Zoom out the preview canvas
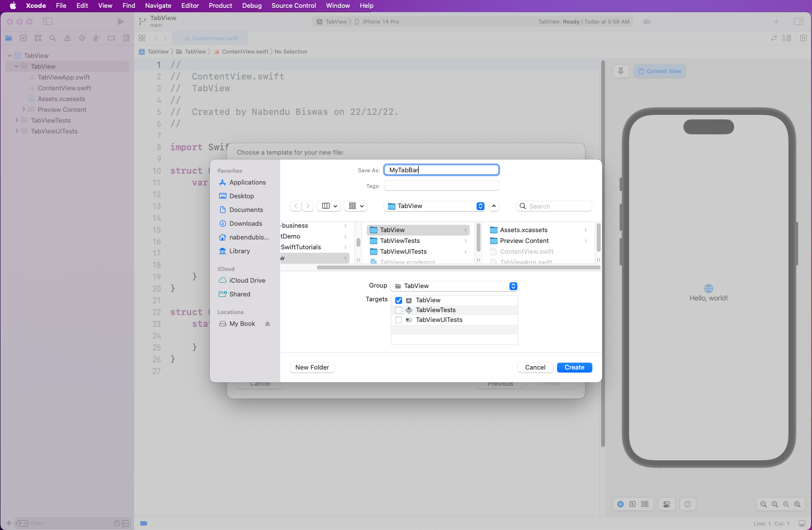This screenshot has width=812, height=530. (x=763, y=504)
